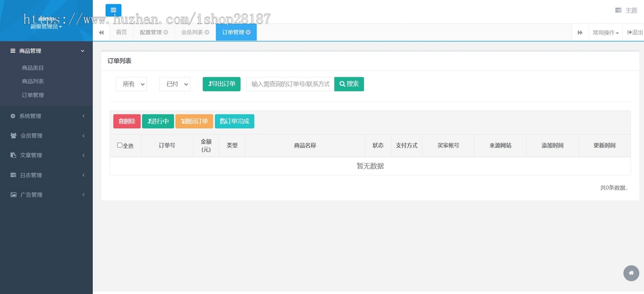Viewport: 644px width, 294px height.
Task: Click the round home button at bottom right
Action: coord(631,273)
